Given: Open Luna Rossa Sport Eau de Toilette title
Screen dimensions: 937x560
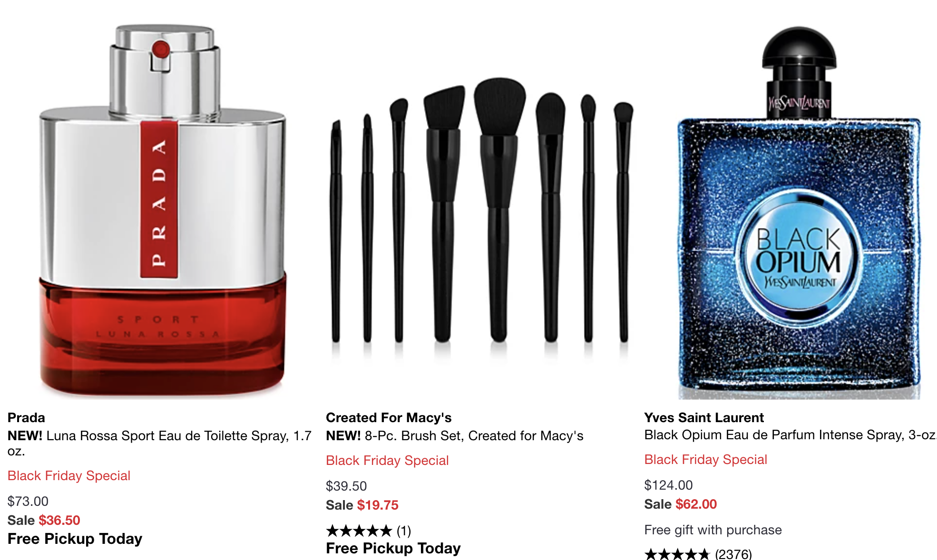Looking at the screenshot, I should coord(159,443).
